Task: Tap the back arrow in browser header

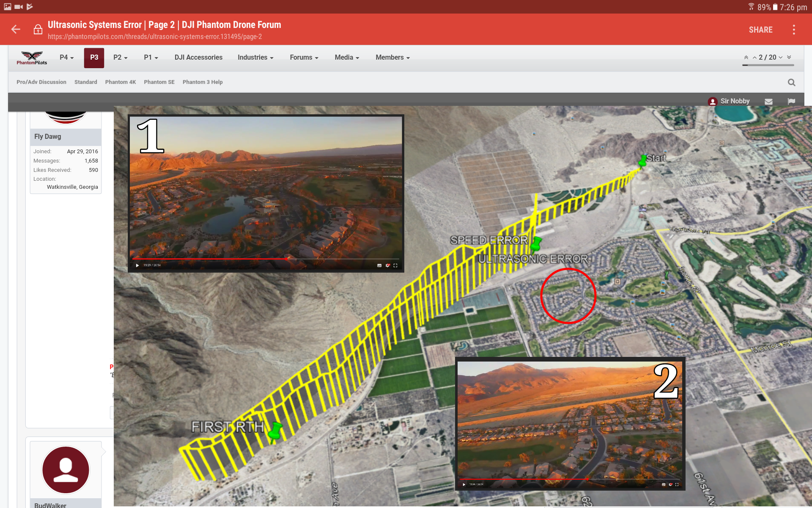Action: [x=16, y=29]
